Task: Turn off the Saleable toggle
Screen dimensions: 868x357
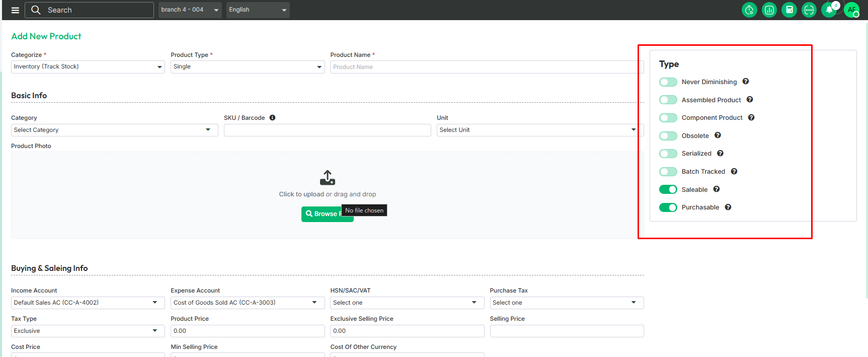Action: (668, 189)
